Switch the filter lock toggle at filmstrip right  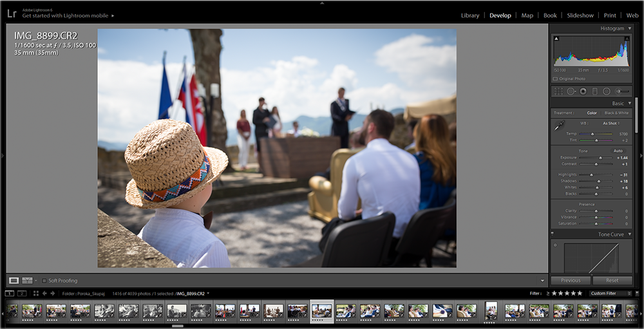pyautogui.click(x=637, y=293)
